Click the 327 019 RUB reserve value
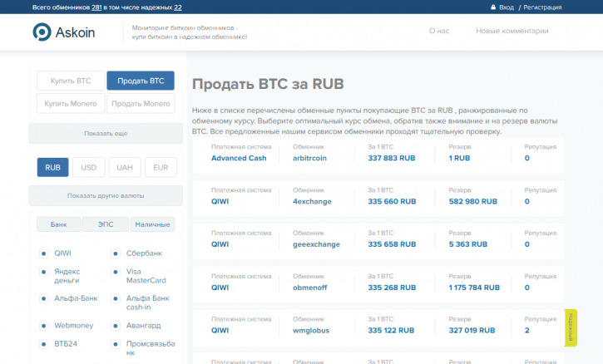This screenshot has width=603, height=364. coord(472,331)
